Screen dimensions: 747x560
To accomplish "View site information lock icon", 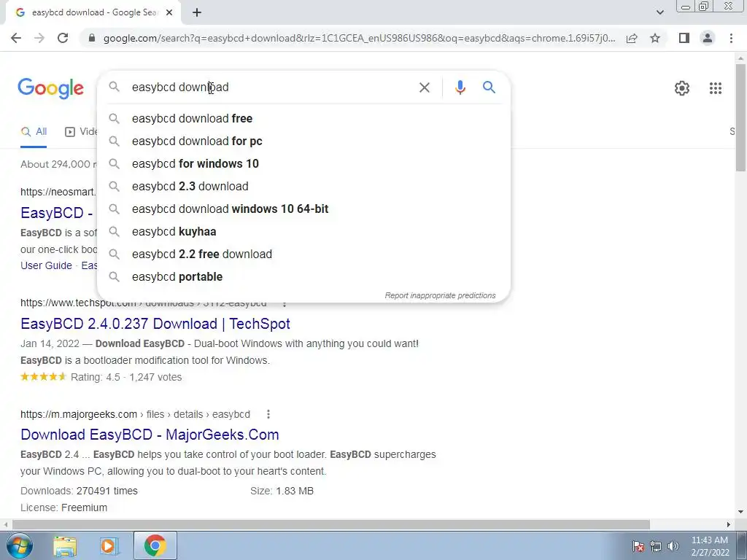I will (x=92, y=38).
